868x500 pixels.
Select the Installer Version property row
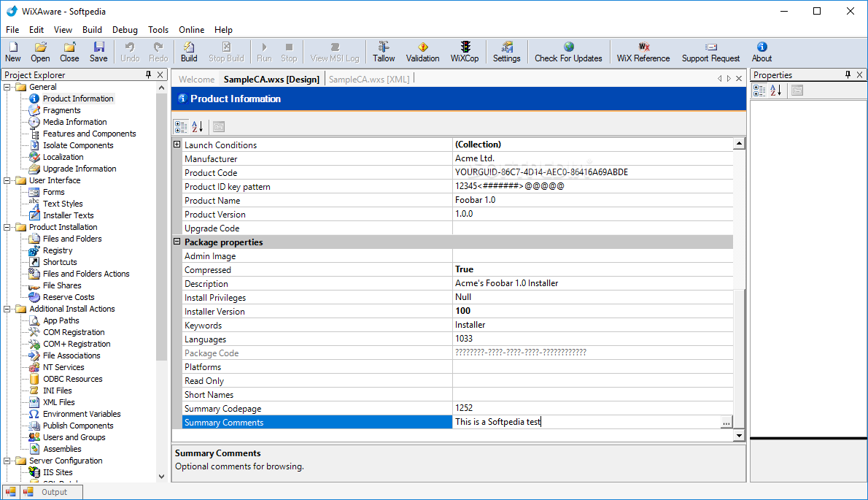pyautogui.click(x=458, y=311)
